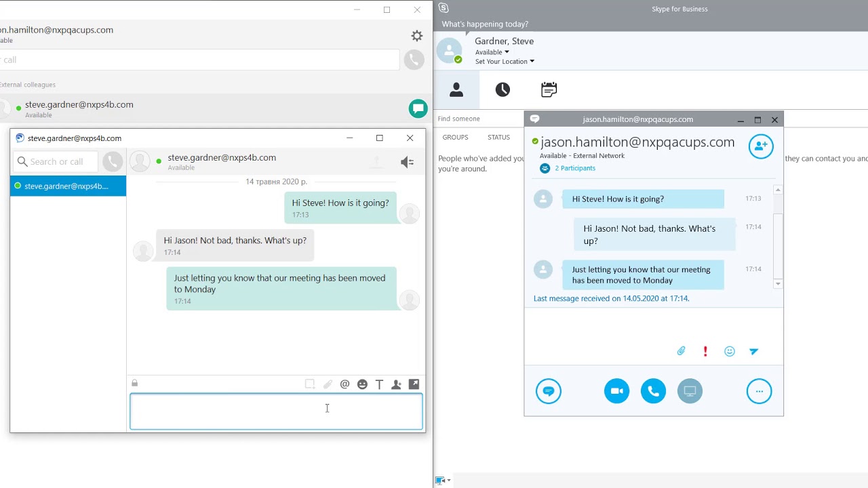Open the emoji picker in left chat toolbar
The image size is (868, 488).
click(x=362, y=384)
